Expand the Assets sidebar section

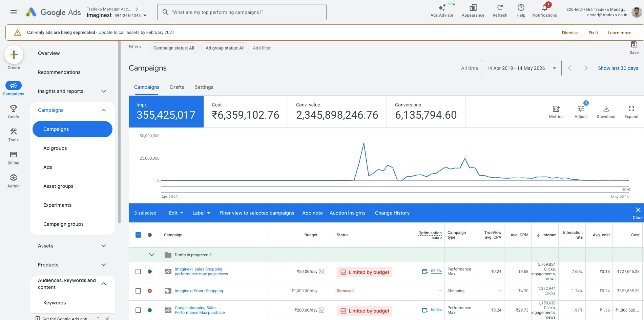pyautogui.click(x=104, y=246)
